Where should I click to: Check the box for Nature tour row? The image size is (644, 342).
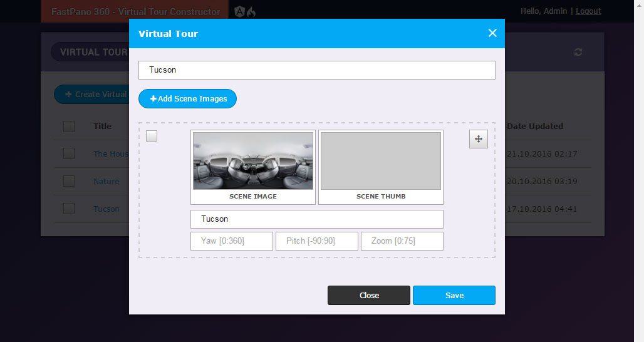pos(69,182)
